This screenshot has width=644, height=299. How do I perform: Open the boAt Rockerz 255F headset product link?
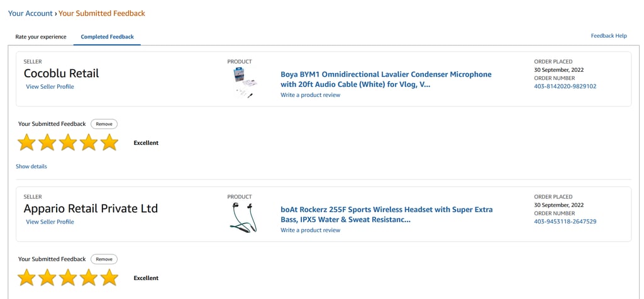386,214
